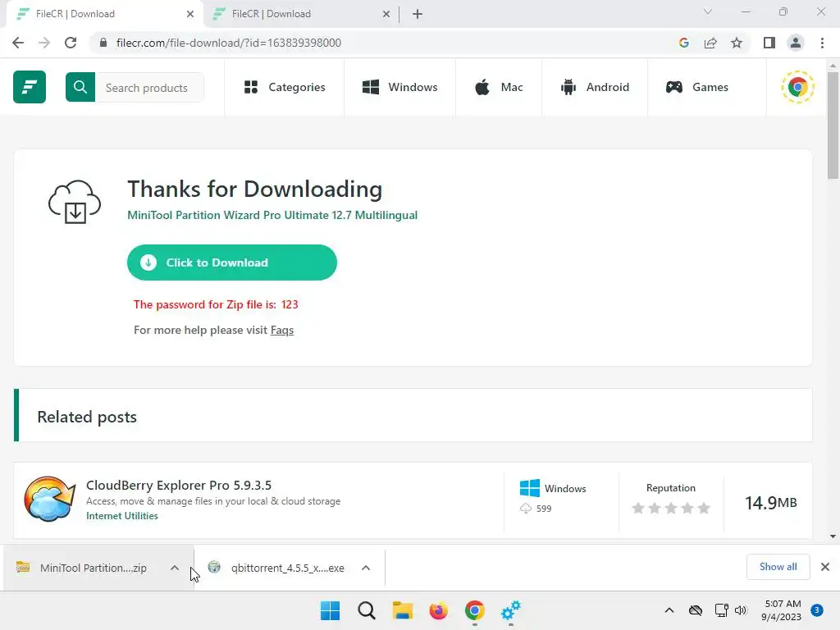This screenshot has width=840, height=630.
Task: Open volume tray icon
Action: coord(741,610)
